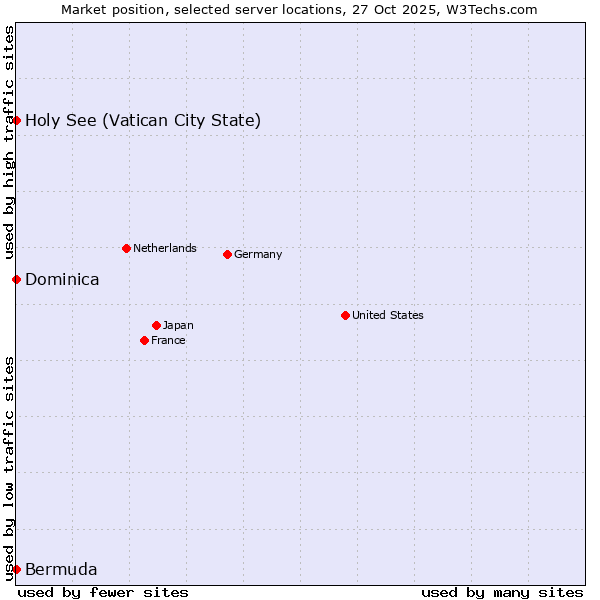The image size is (600, 600).
Task: Click the chart title mentioning W3Techs.com
Action: [x=299, y=9]
